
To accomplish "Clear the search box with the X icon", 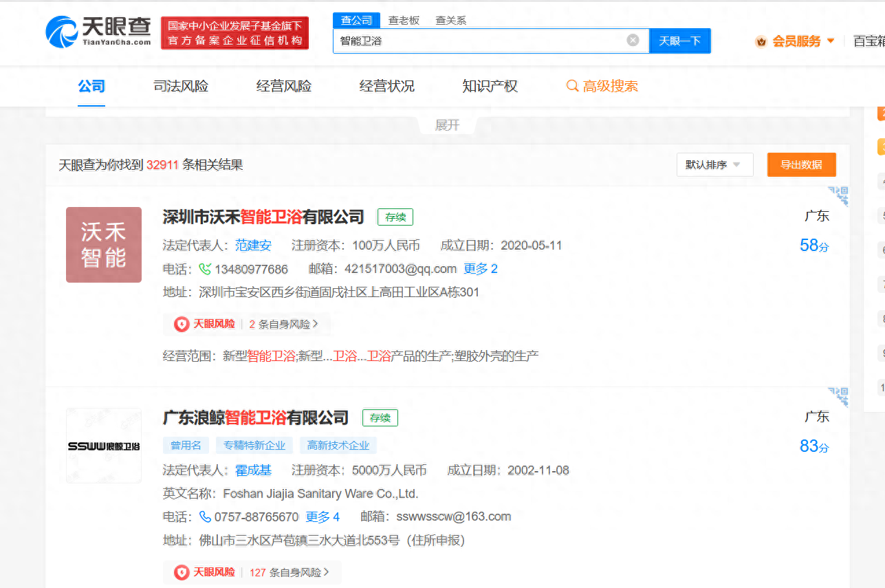I will tap(633, 41).
